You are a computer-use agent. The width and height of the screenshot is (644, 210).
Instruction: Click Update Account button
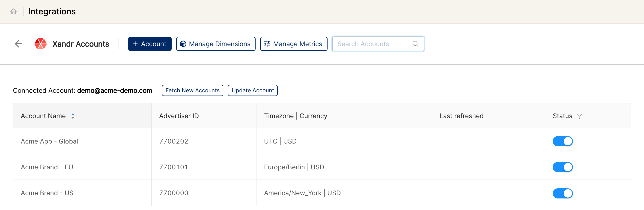click(253, 90)
